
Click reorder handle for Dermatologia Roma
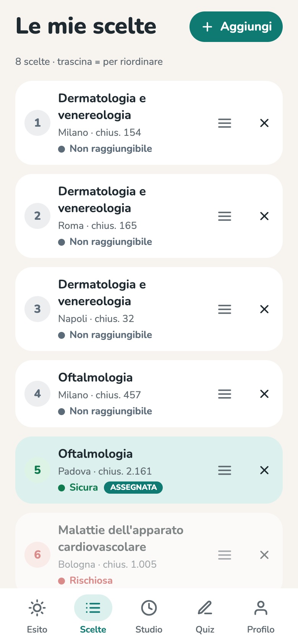click(x=225, y=216)
